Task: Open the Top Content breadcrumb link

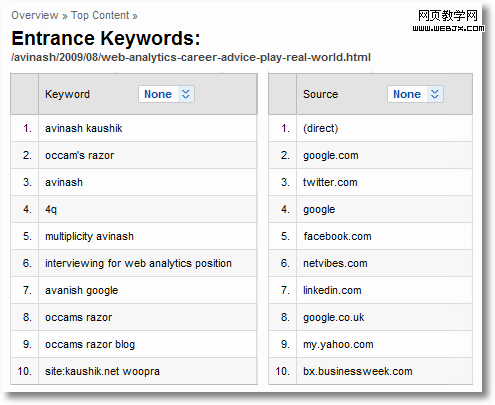Action: pyautogui.click(x=100, y=15)
